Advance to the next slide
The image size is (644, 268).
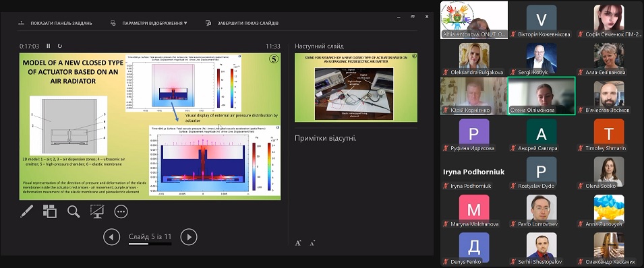tap(189, 237)
